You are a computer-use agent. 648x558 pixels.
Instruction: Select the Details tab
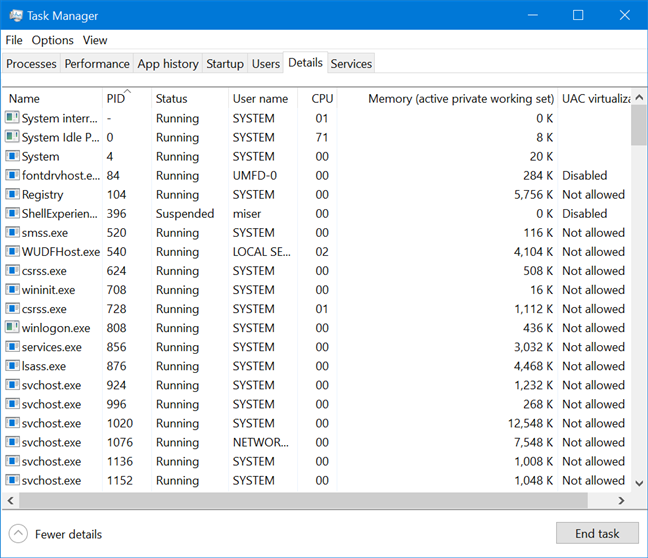click(x=305, y=62)
